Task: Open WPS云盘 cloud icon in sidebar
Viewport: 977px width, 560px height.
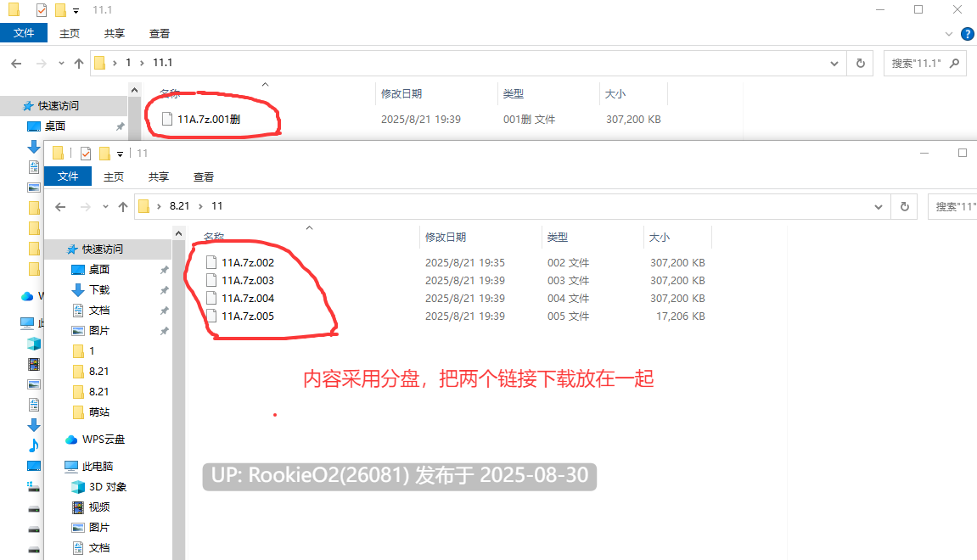Action: tap(71, 440)
